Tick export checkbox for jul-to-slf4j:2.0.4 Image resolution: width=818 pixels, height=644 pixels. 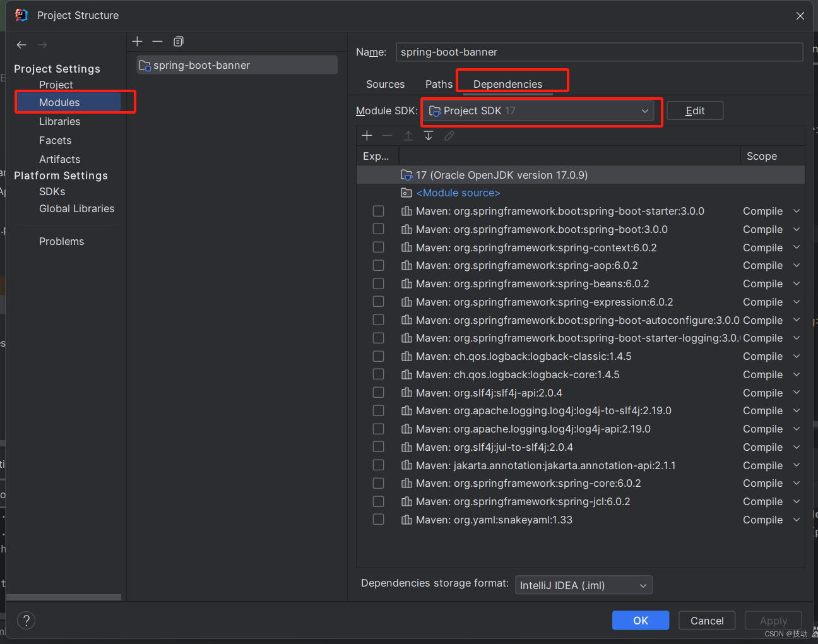tap(378, 446)
